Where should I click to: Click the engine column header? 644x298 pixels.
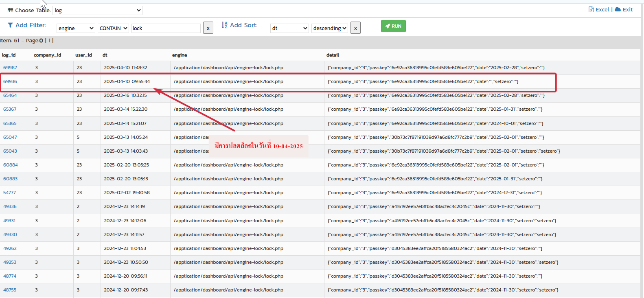pyautogui.click(x=180, y=55)
